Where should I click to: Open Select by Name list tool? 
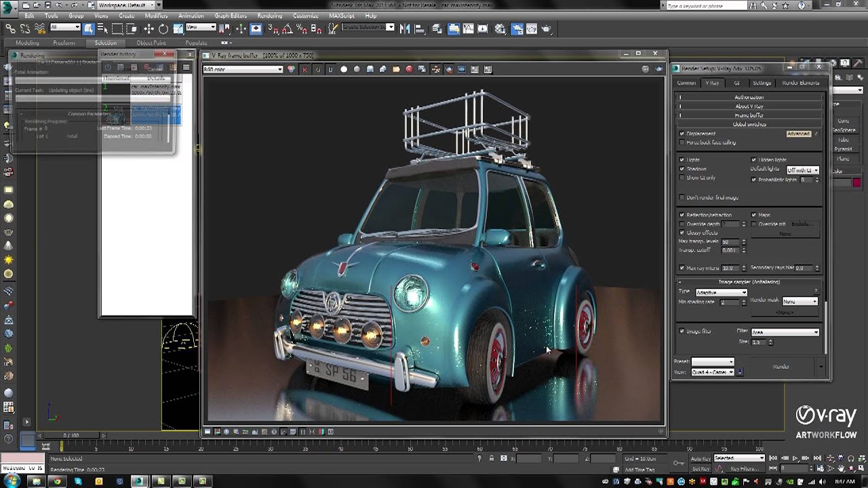102,28
